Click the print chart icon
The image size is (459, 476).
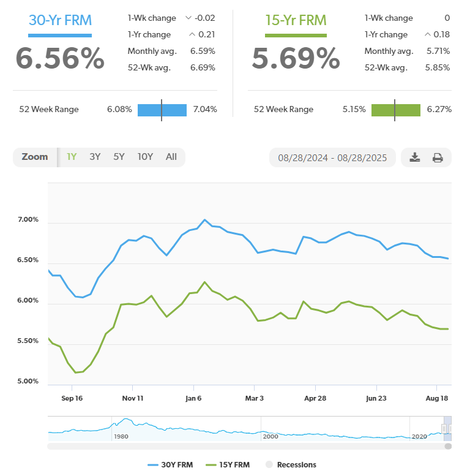coord(438,157)
